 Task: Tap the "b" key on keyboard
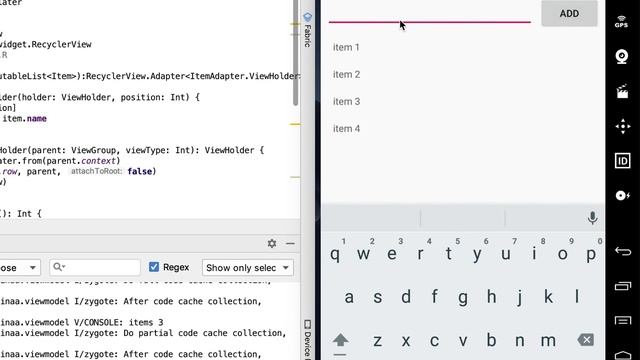coord(491,340)
